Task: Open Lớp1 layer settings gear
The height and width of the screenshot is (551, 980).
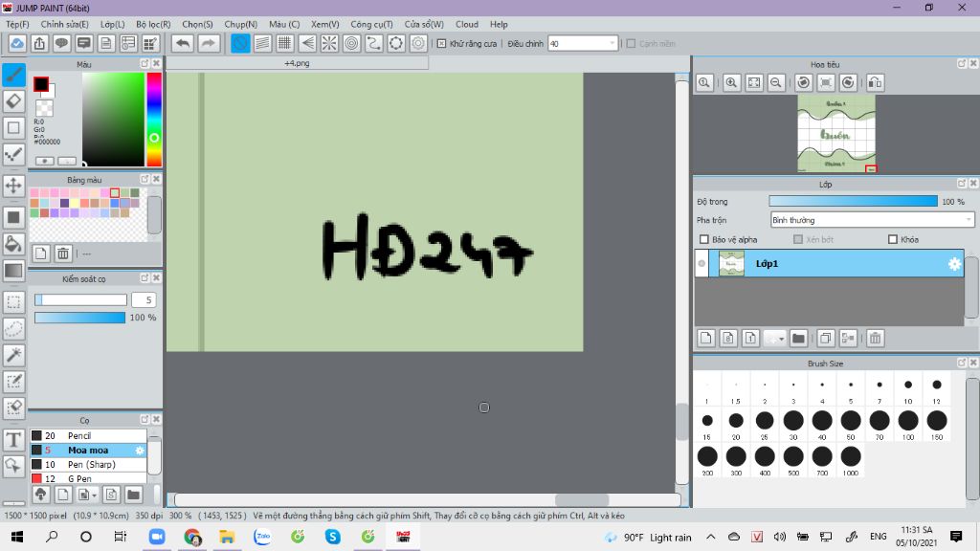Action: (x=954, y=264)
